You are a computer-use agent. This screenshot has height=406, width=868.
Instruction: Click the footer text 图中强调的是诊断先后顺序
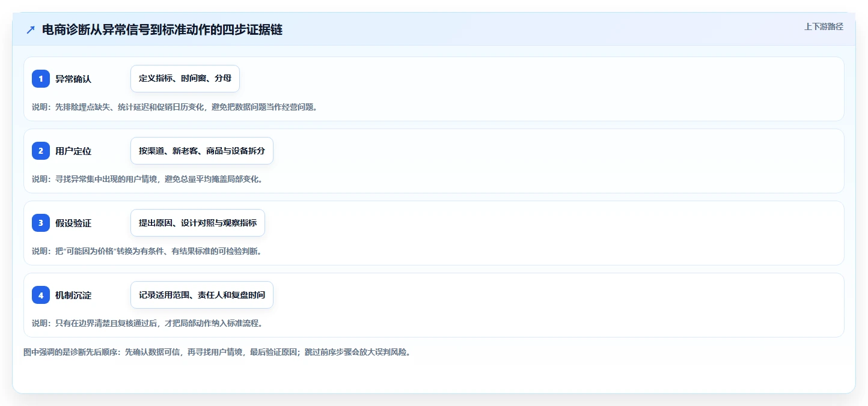pyautogui.click(x=217, y=352)
